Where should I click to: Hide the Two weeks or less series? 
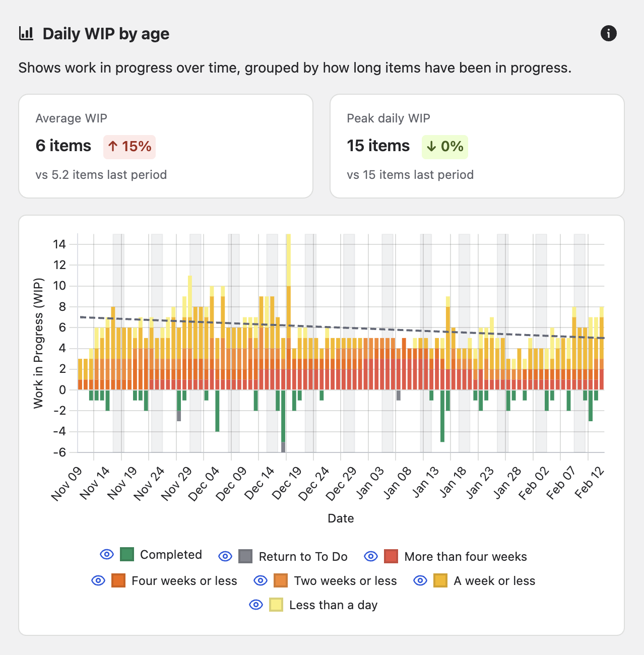pyautogui.click(x=261, y=580)
